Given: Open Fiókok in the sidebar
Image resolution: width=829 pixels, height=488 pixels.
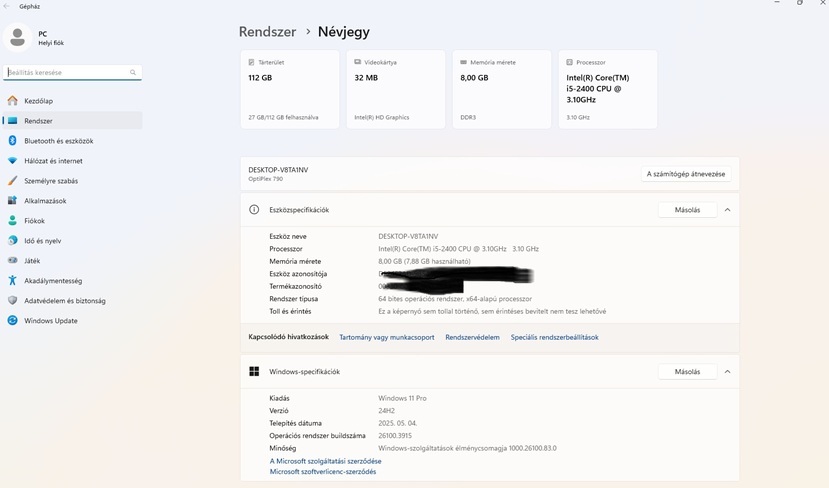Looking at the screenshot, I should 72,220.
